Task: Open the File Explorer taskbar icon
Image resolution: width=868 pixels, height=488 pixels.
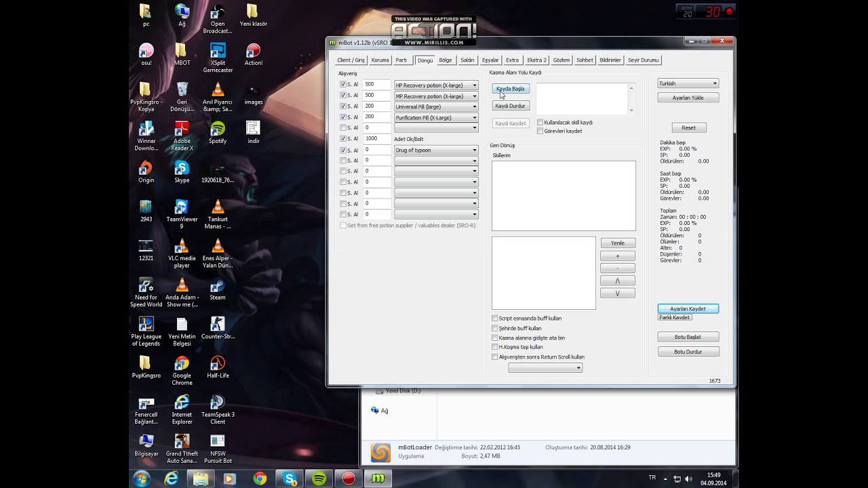Action: 201,479
